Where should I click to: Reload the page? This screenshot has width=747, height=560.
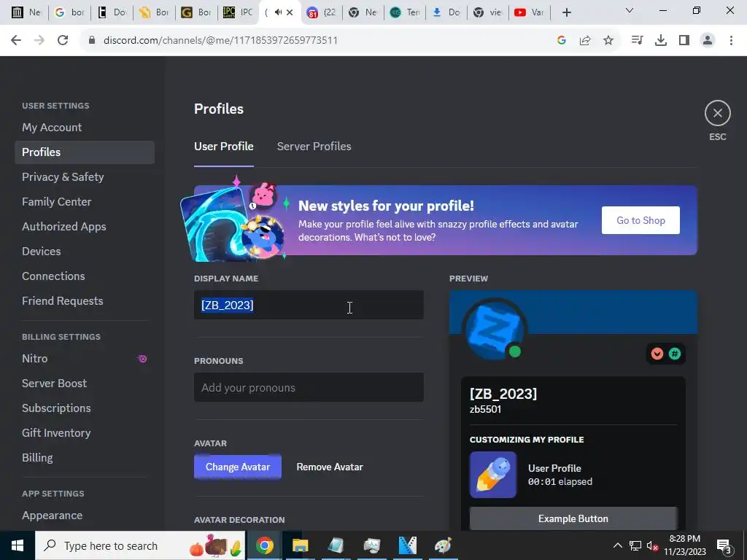(63, 41)
